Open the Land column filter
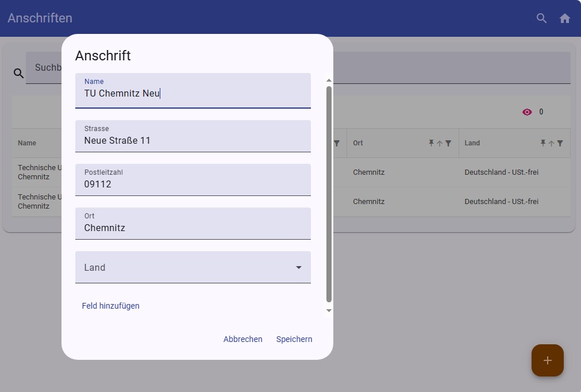Image resolution: width=581 pixels, height=392 pixels. [x=560, y=143]
